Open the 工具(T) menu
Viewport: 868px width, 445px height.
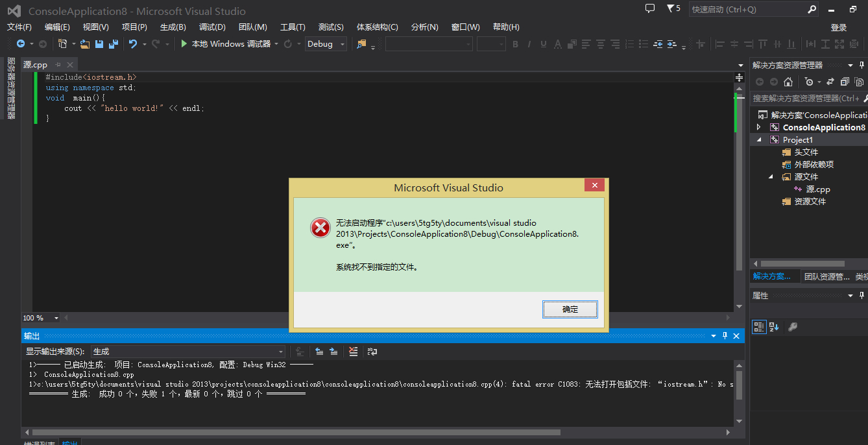pyautogui.click(x=293, y=27)
